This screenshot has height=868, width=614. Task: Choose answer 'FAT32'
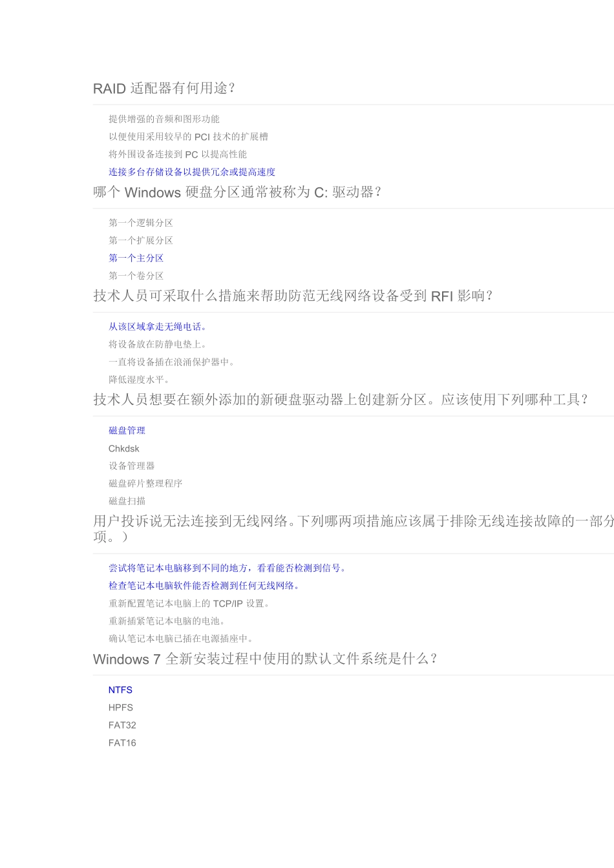pyautogui.click(x=122, y=725)
